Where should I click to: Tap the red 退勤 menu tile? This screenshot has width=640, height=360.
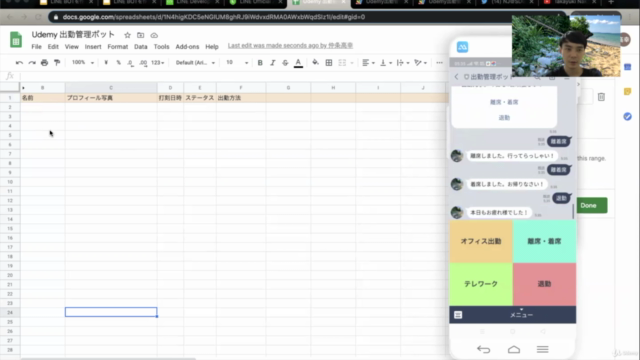544,284
